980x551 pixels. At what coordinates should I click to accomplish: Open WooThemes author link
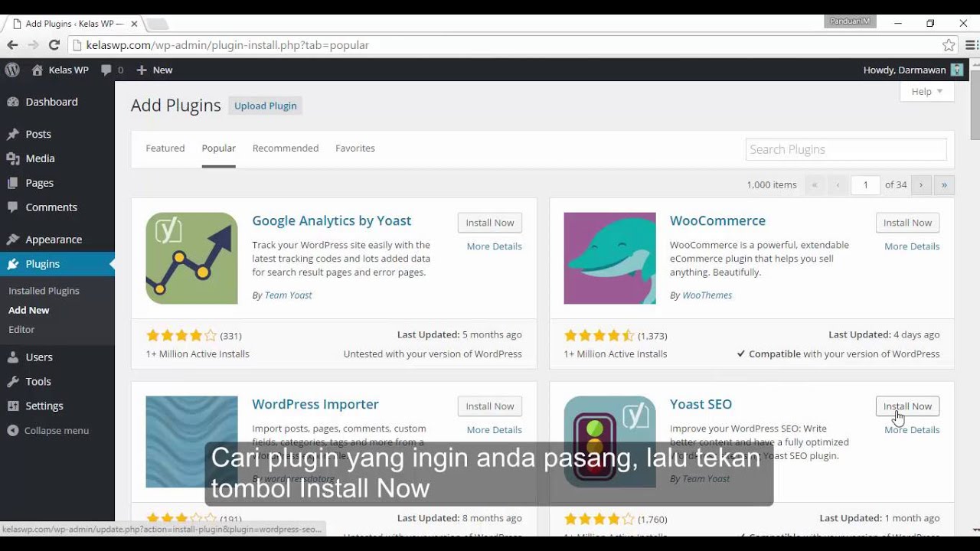click(707, 295)
